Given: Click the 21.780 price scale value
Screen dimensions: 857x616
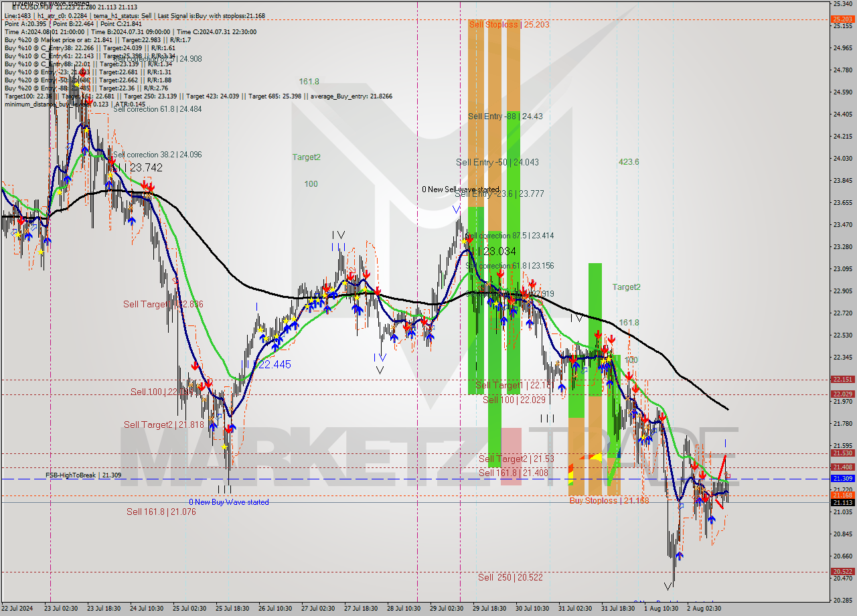Looking at the screenshot, I should (842, 423).
